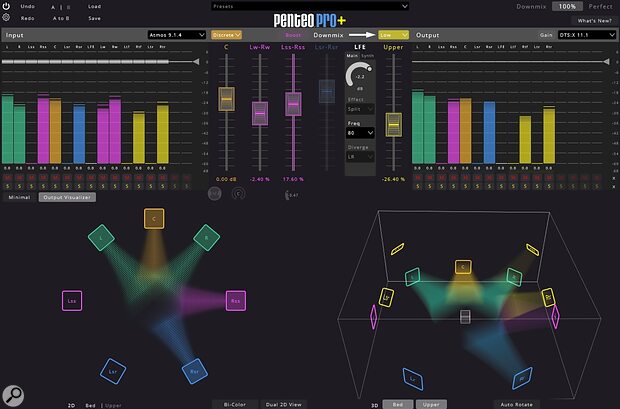Copy settings with A to B
Viewport: 620px width, 409px height.
pyautogui.click(x=61, y=18)
